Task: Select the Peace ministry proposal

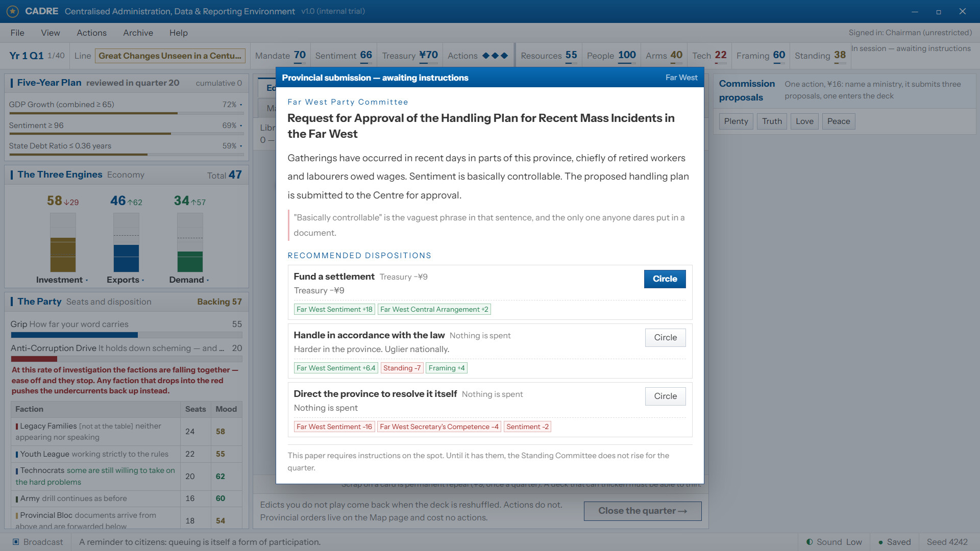Action: click(838, 121)
